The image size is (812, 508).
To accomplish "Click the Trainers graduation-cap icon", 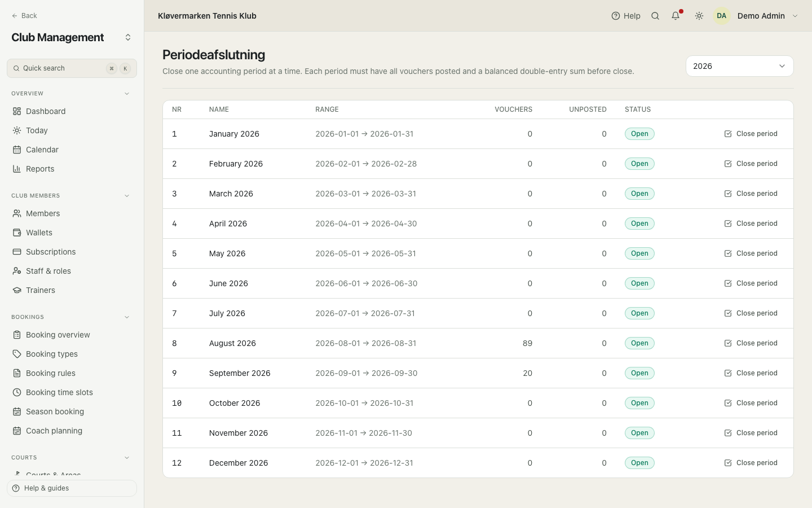I will 17,290.
